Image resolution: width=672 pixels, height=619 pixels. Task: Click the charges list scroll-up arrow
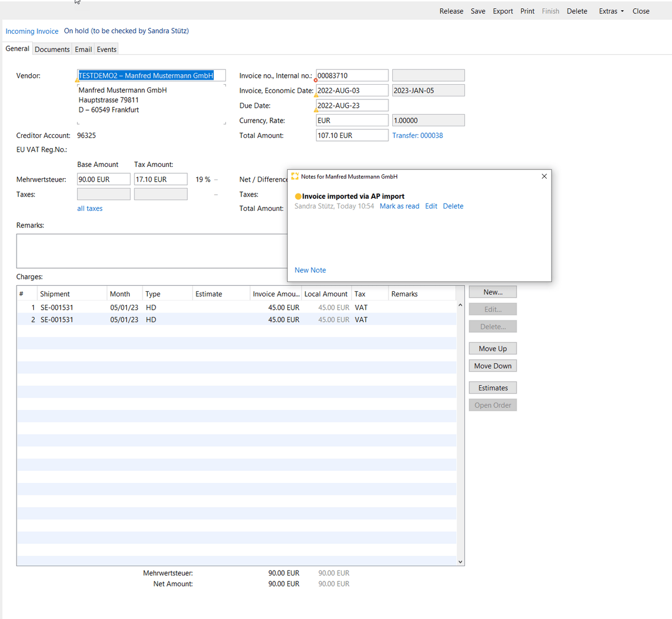point(460,305)
